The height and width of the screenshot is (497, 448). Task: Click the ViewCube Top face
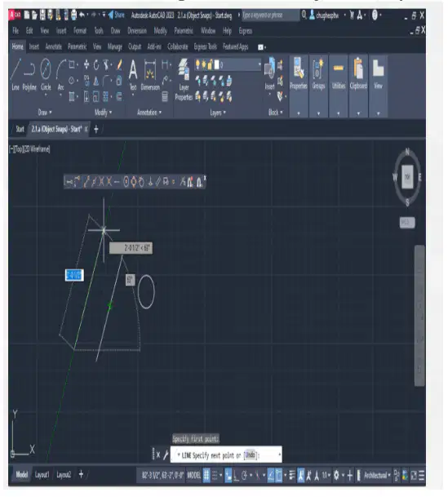pos(407,177)
